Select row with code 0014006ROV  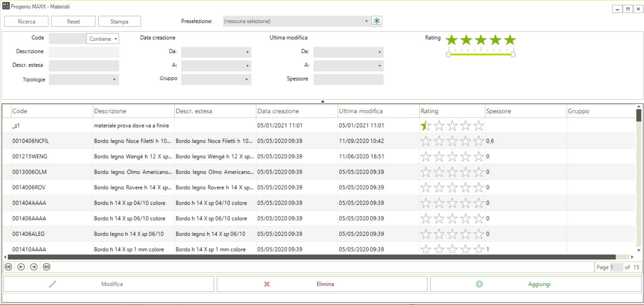[319, 187]
